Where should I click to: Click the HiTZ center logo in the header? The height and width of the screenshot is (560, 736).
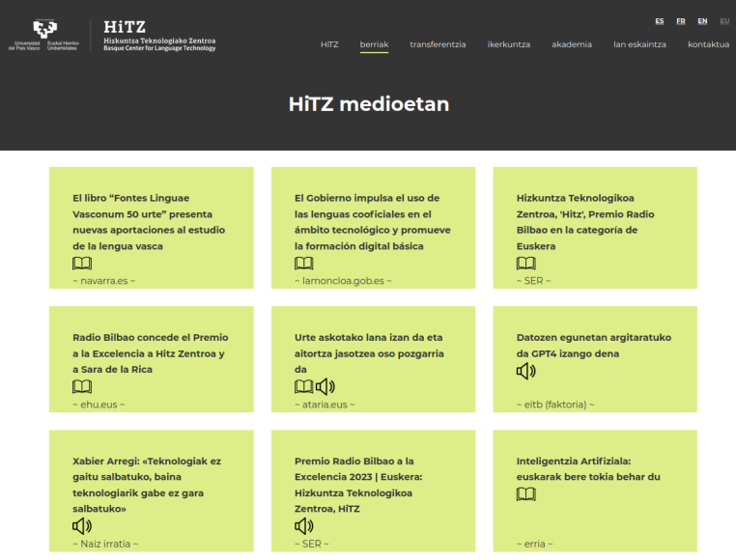coord(159,35)
